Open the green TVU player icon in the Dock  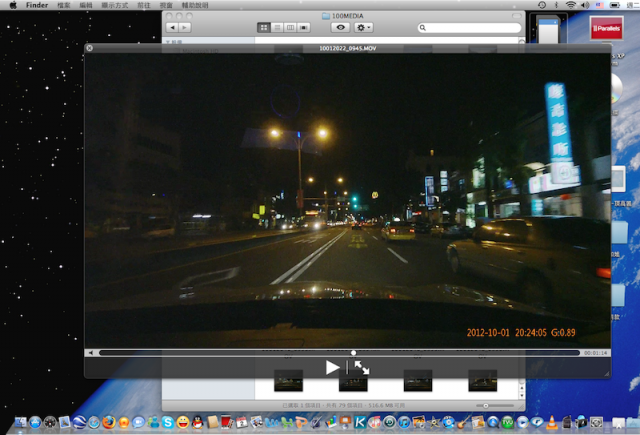click(507, 422)
